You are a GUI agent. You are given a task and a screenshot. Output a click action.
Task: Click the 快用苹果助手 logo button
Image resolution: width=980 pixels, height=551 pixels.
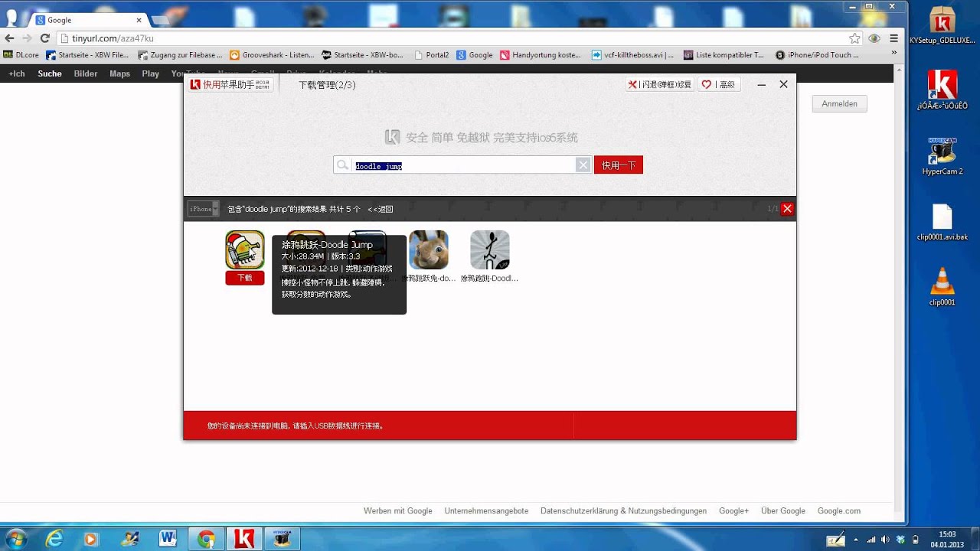click(230, 85)
